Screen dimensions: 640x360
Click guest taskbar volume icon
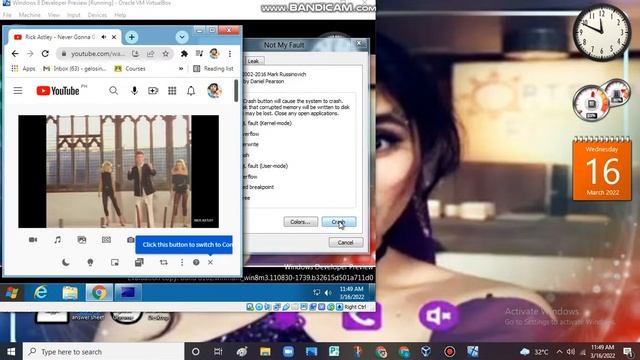coord(328,293)
